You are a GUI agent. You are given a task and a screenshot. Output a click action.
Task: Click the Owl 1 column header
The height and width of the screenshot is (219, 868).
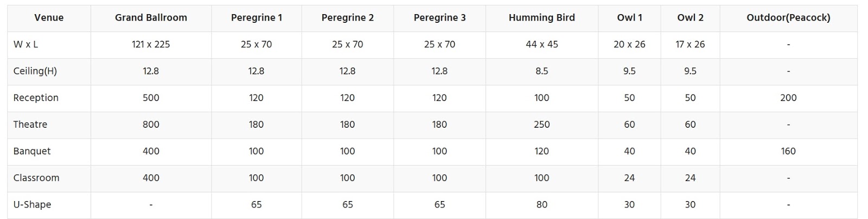pyautogui.click(x=629, y=17)
